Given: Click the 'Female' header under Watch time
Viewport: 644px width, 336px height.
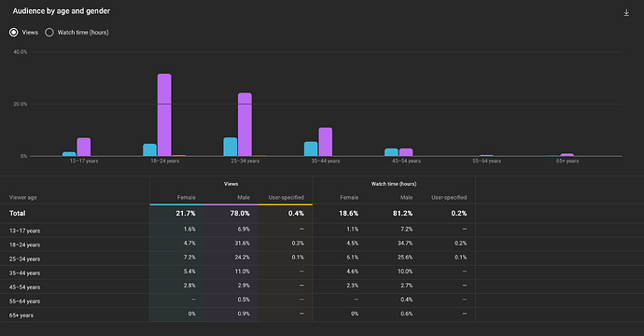Looking at the screenshot, I should point(349,198).
